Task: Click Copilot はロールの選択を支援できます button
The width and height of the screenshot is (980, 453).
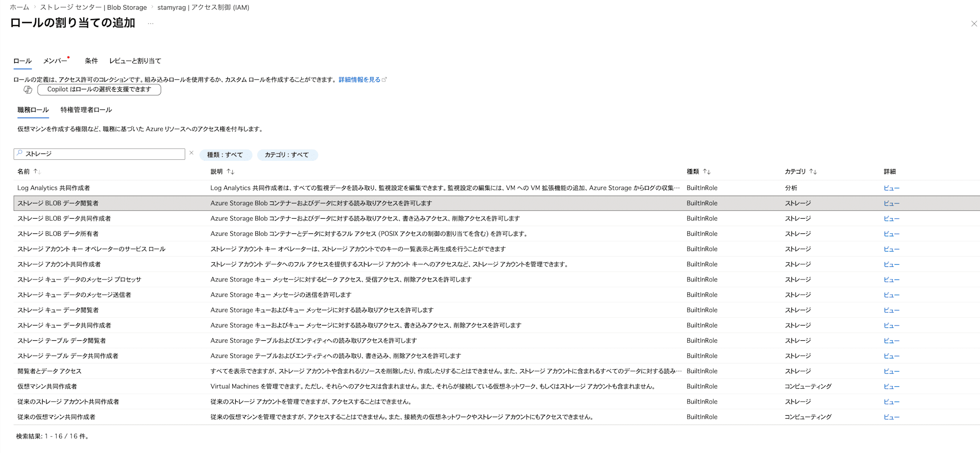Action: (x=99, y=90)
